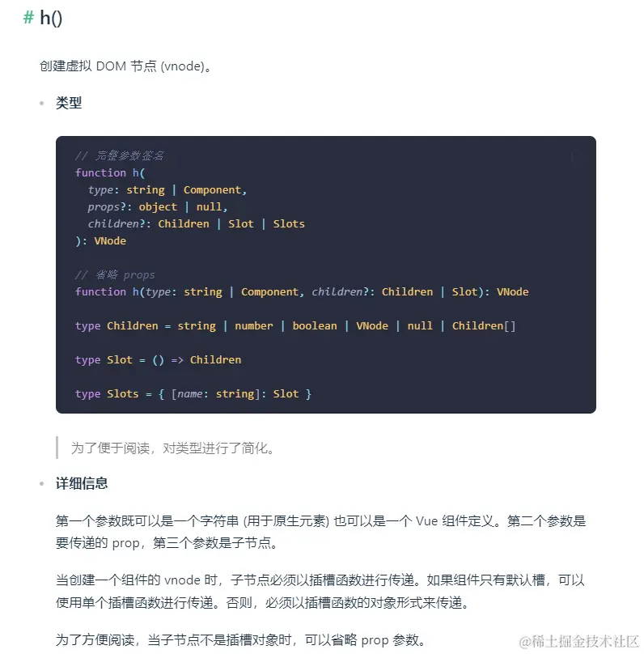Click 'type Slot = () => Children' line

click(x=158, y=360)
